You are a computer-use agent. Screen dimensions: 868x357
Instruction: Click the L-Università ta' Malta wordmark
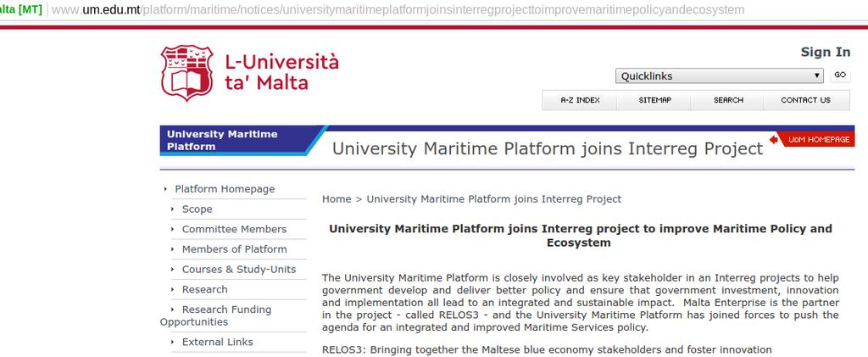point(281,73)
